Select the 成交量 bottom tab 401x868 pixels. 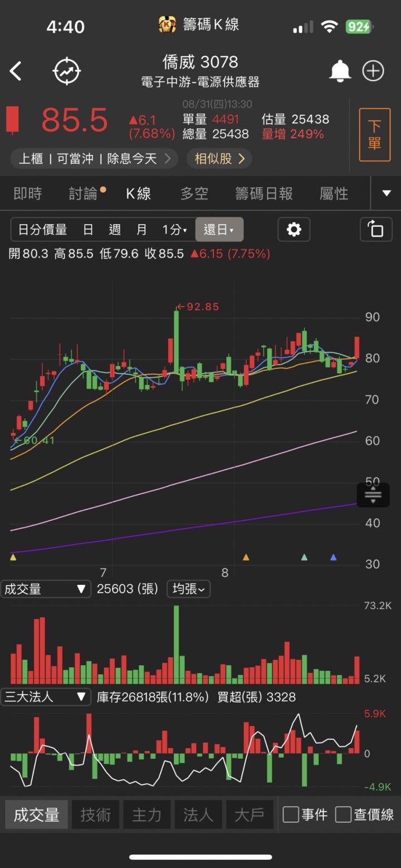coord(36,815)
